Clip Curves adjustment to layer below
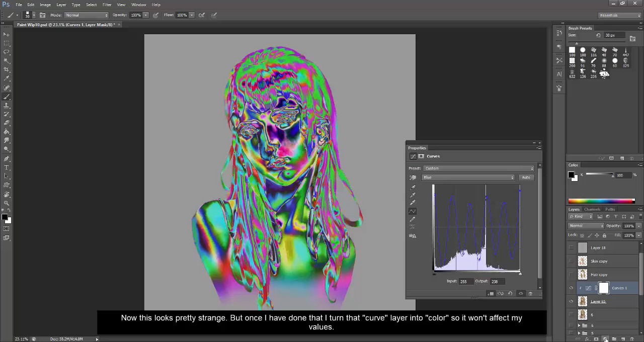 point(491,293)
